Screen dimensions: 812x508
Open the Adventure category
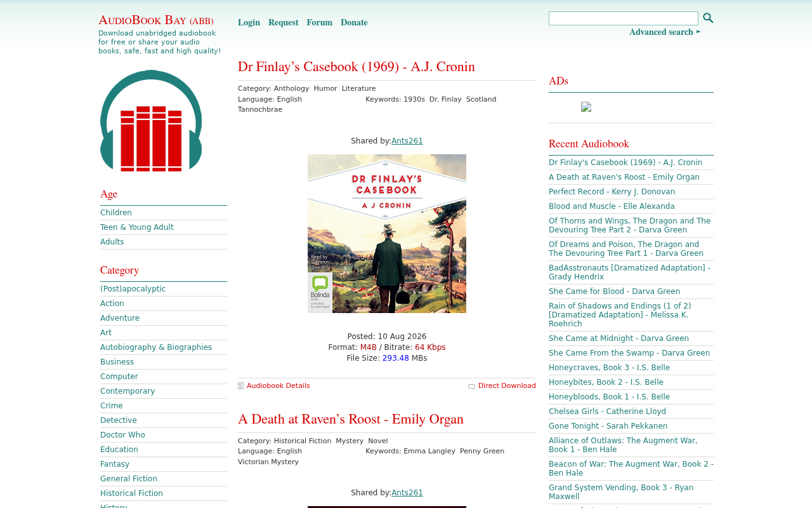coord(120,318)
